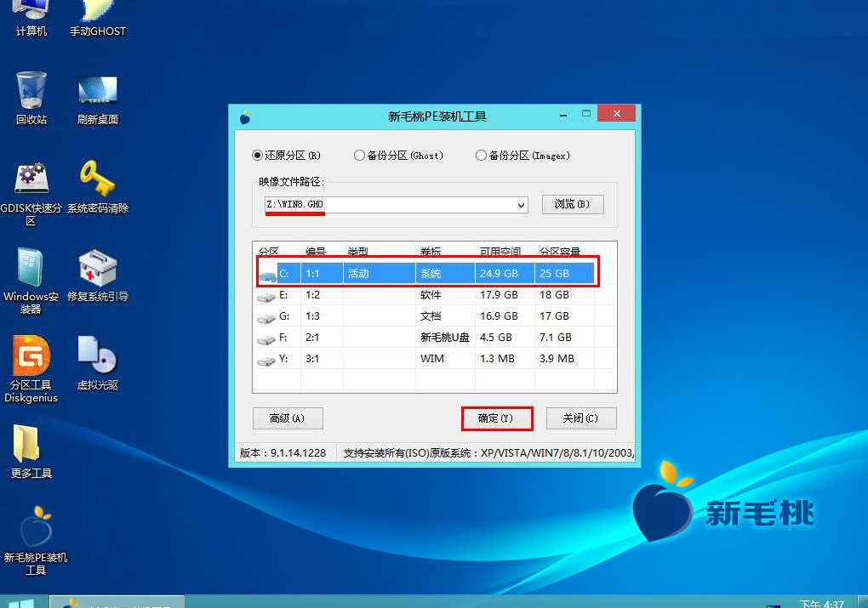The width and height of the screenshot is (868, 608).
Task: Click the 浏览(B) browse button
Action: pyautogui.click(x=573, y=204)
